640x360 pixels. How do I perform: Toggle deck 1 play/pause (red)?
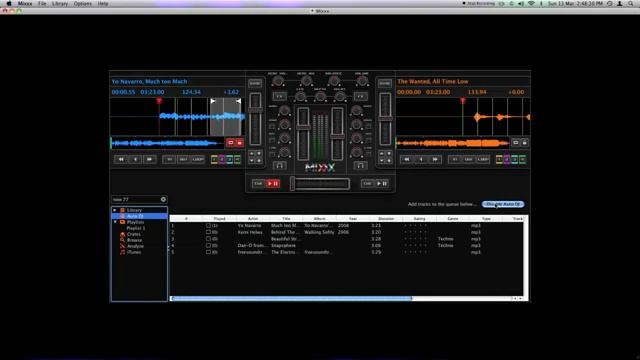click(x=273, y=184)
